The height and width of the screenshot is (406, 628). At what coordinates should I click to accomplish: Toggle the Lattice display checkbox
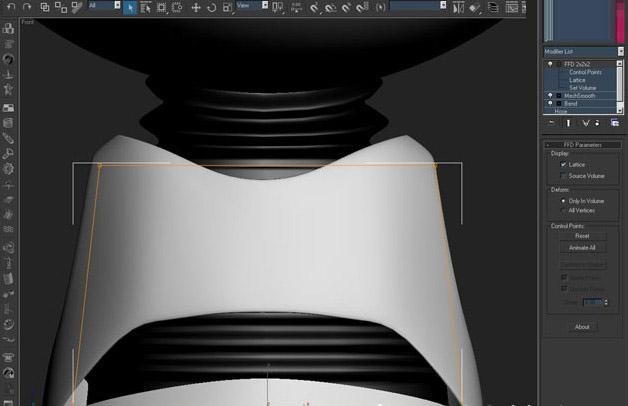[563, 165]
